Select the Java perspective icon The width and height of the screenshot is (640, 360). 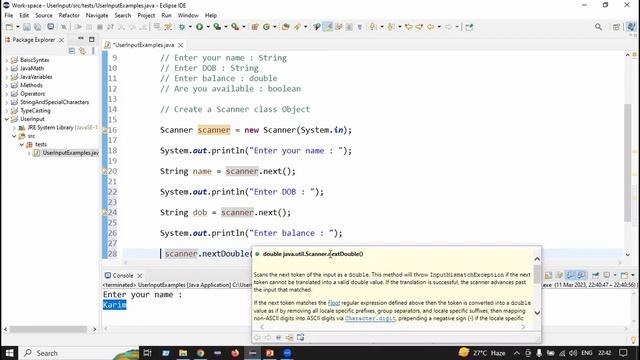tap(631, 27)
